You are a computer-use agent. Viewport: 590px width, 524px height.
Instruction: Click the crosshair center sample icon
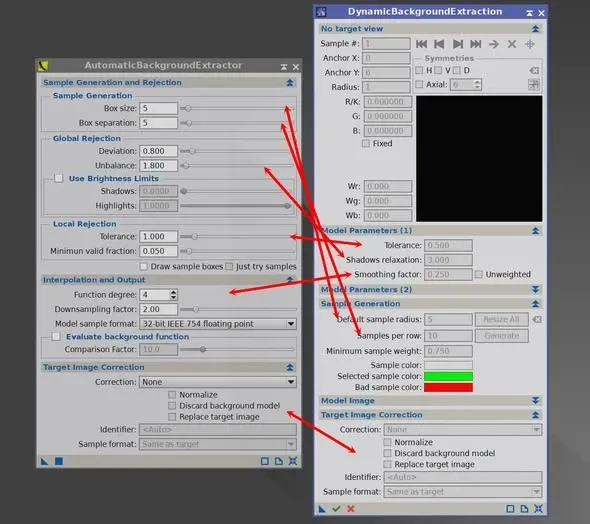point(530,44)
